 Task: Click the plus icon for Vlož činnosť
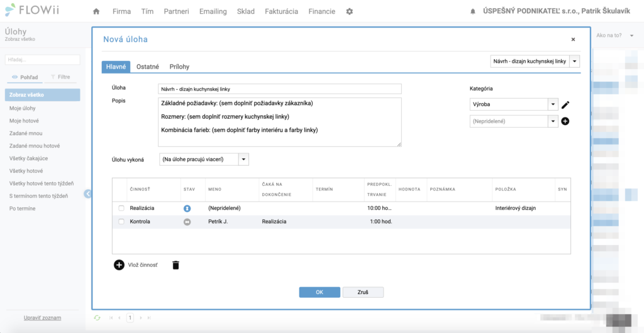tap(119, 265)
